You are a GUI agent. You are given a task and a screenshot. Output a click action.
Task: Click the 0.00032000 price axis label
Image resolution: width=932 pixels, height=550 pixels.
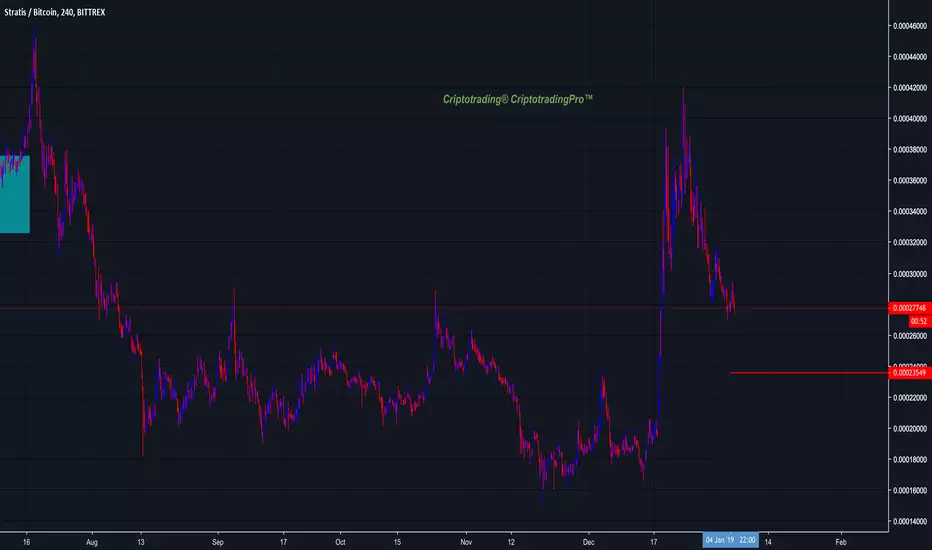coord(910,243)
